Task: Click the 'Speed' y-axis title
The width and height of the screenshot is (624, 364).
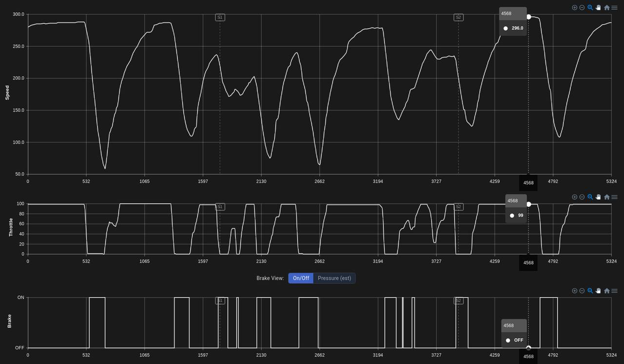Action: (x=7, y=93)
